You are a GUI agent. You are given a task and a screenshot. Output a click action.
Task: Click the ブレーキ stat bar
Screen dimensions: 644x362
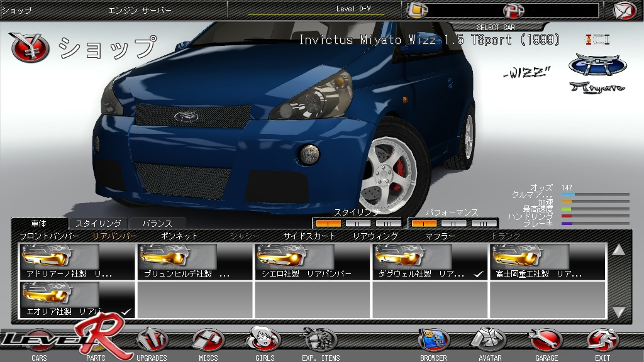click(595, 223)
